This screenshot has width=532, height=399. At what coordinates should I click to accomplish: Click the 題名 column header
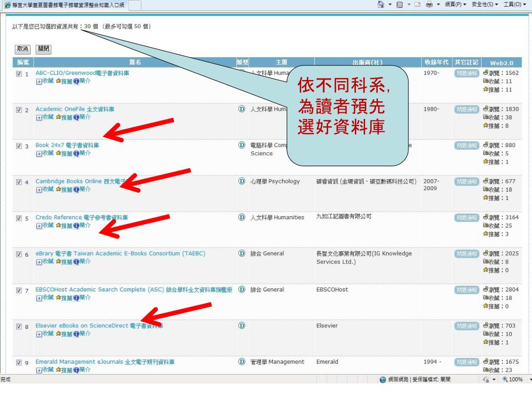pyautogui.click(x=135, y=62)
